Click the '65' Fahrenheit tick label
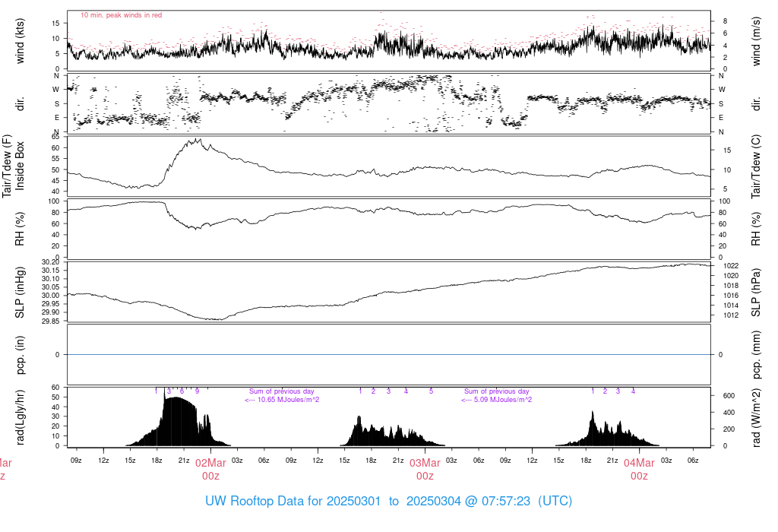The height and width of the screenshot is (532, 778). click(x=55, y=137)
